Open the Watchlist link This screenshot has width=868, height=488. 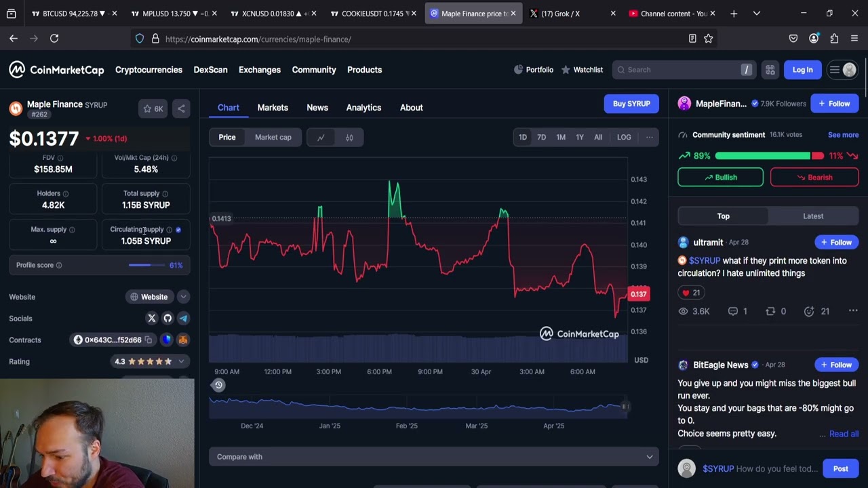tap(582, 70)
